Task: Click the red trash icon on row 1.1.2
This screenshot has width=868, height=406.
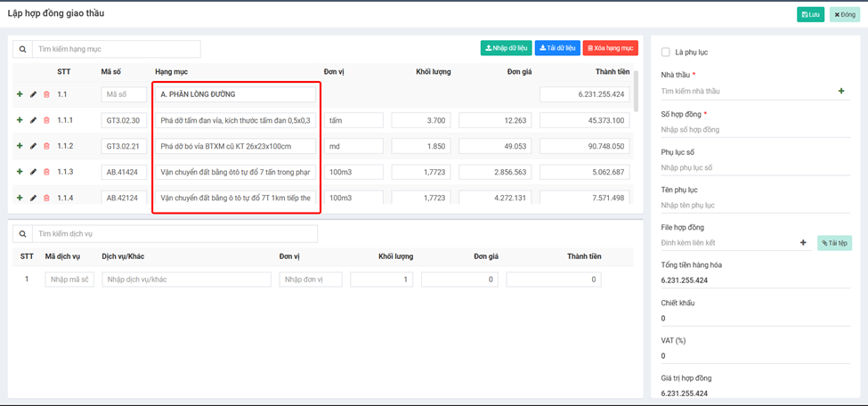Action: (x=47, y=146)
